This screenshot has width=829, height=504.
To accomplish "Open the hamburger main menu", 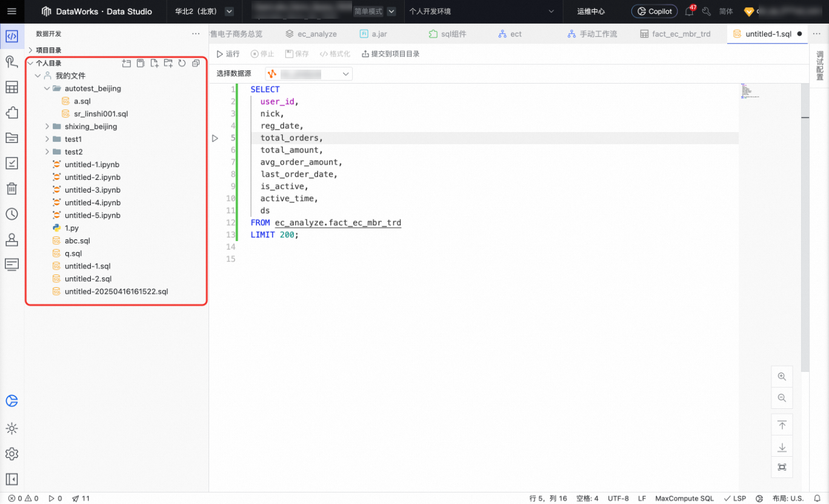I will click(12, 12).
